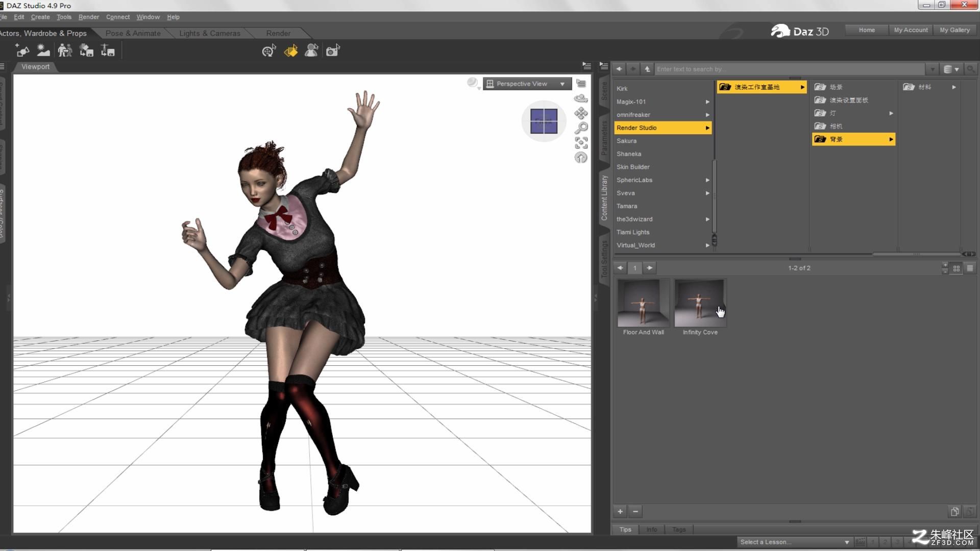This screenshot has height=551, width=980.
Task: Click the pan arrows icon in viewport
Action: 581,113
